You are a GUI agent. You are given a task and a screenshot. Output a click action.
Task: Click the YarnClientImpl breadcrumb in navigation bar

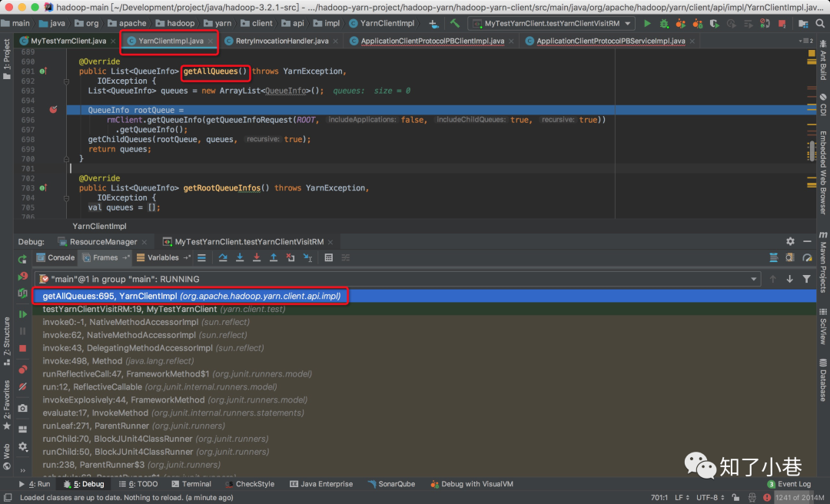pyautogui.click(x=382, y=23)
